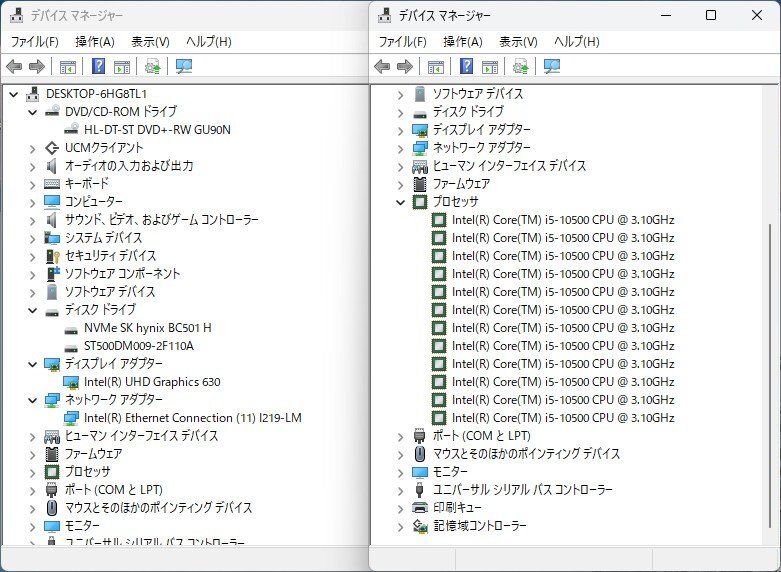Select Intel(R) Ethernet Connection I219-LM icon
Image resolution: width=781 pixels, height=572 pixels.
(71, 418)
